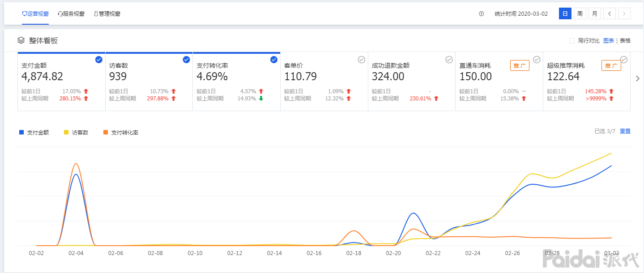Check the 客单价 metric card

[x=362, y=60]
